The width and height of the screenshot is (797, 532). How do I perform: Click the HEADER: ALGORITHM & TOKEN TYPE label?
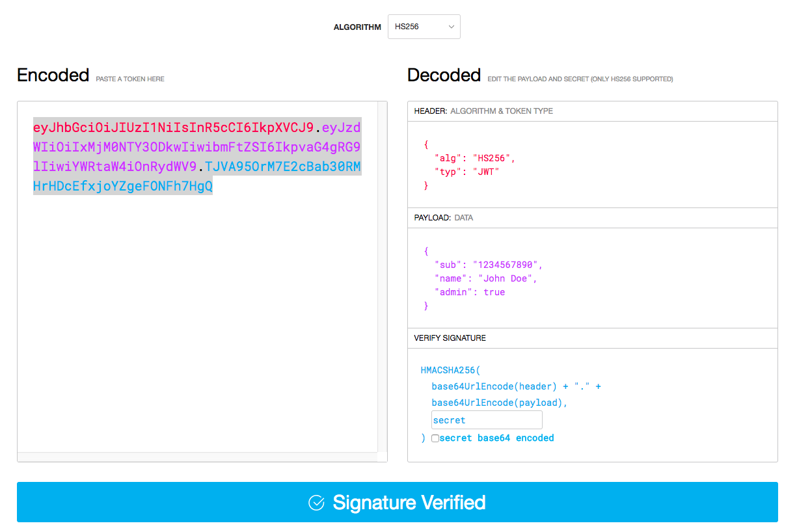click(x=483, y=111)
